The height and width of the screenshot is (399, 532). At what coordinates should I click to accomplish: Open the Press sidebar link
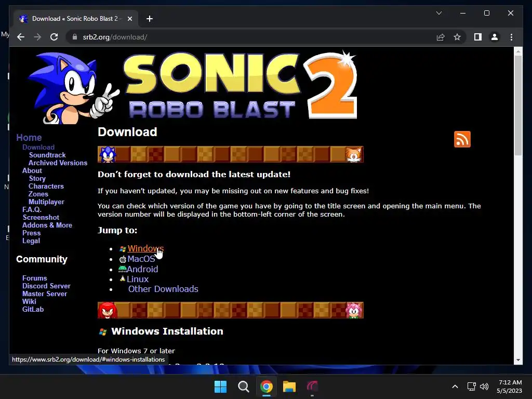coord(31,233)
